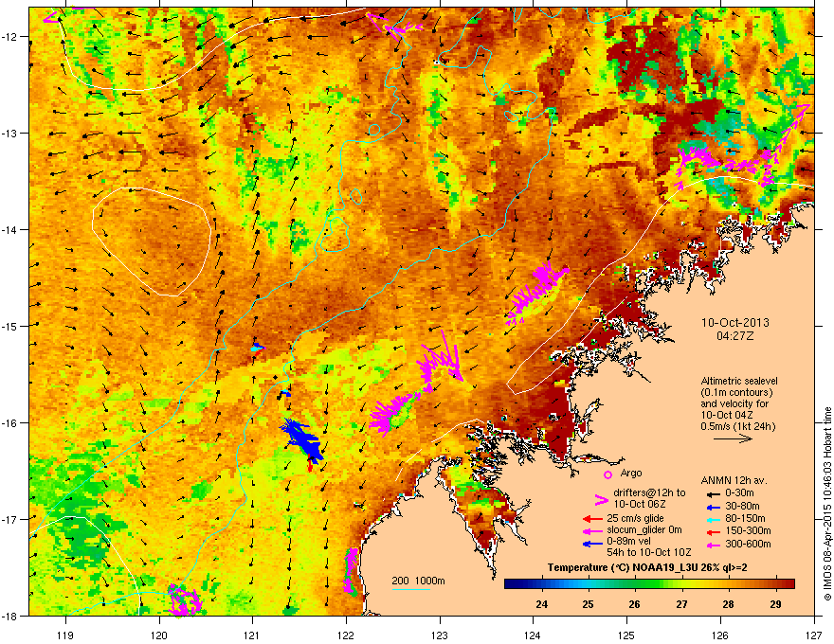The image size is (834, 644).
Task: Click the longitude axis label 119
Action: click(65, 635)
